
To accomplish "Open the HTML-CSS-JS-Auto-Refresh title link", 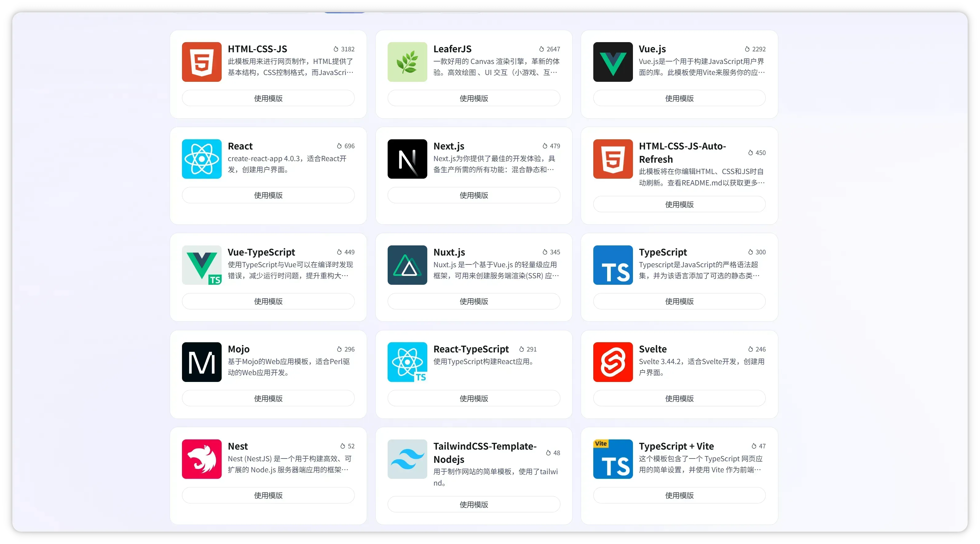I will (682, 153).
